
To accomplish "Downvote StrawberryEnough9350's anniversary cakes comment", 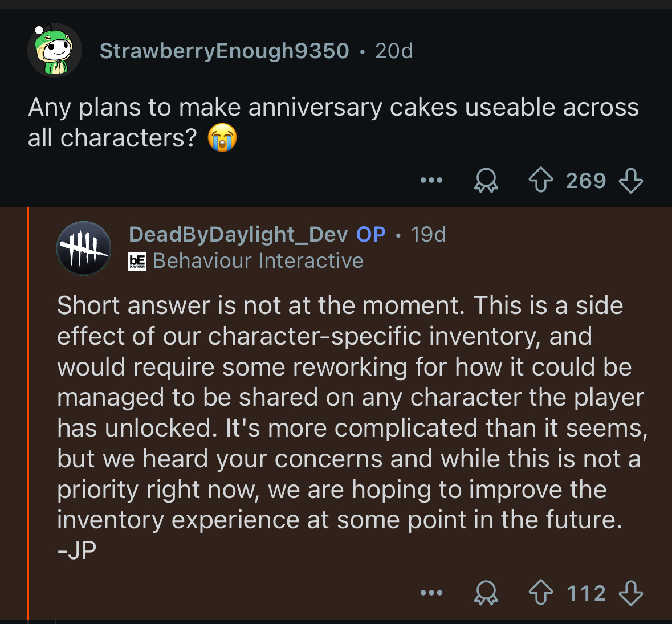I will (630, 181).
